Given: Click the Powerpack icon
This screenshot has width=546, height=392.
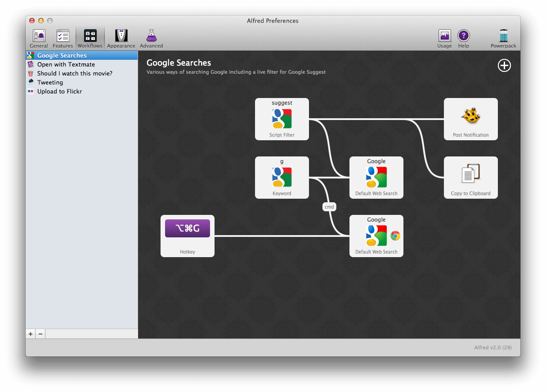Looking at the screenshot, I should tap(503, 37).
